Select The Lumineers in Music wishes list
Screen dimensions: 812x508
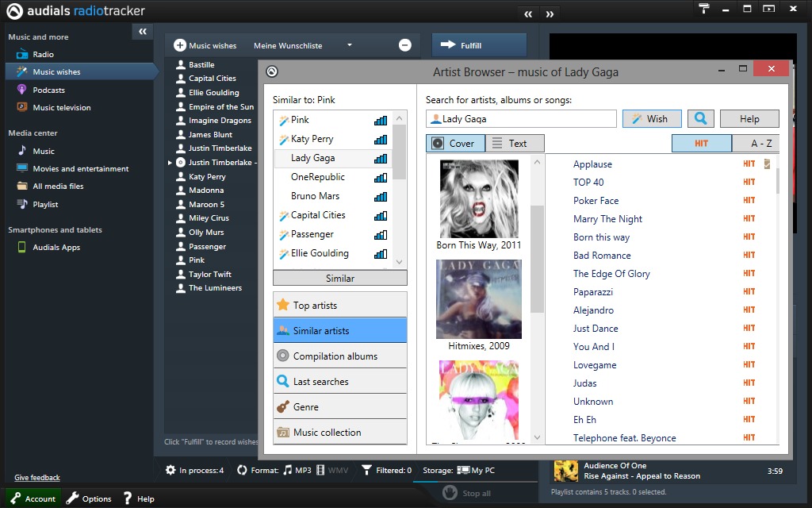[x=215, y=287]
